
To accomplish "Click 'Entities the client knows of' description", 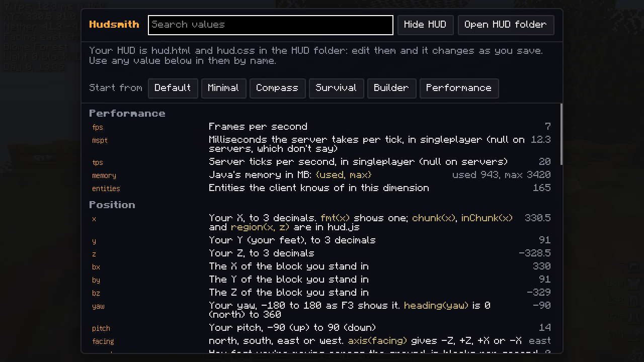I will pyautogui.click(x=319, y=188).
